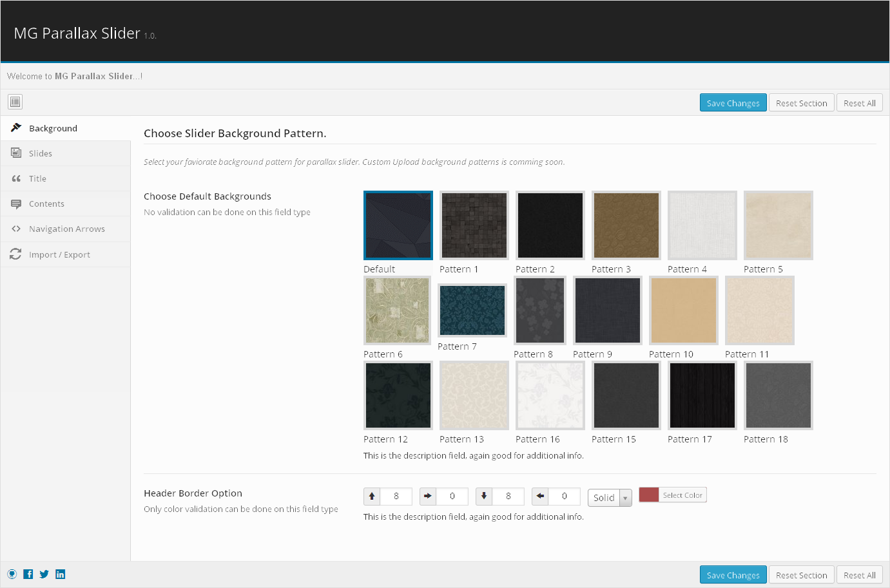The height and width of the screenshot is (588, 890).
Task: Click the top border up-arrow icon
Action: 372,496
